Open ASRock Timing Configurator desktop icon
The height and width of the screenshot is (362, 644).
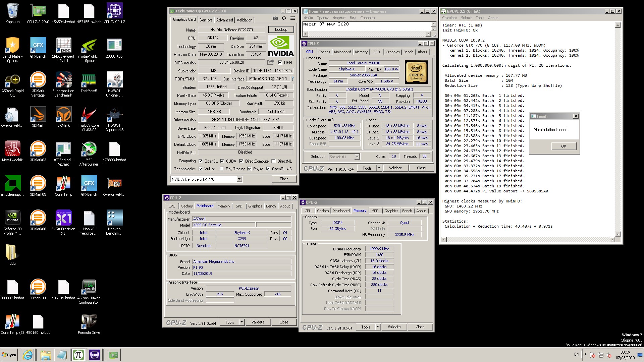point(89,292)
